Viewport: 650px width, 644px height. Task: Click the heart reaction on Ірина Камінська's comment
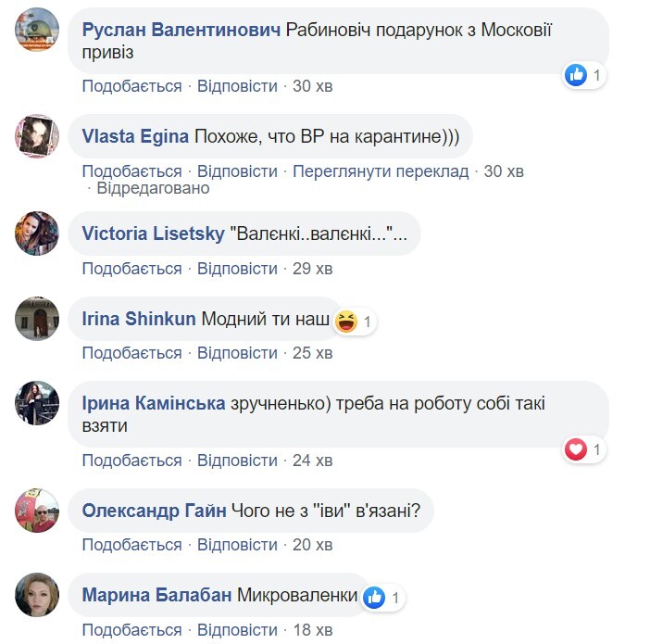(x=577, y=450)
